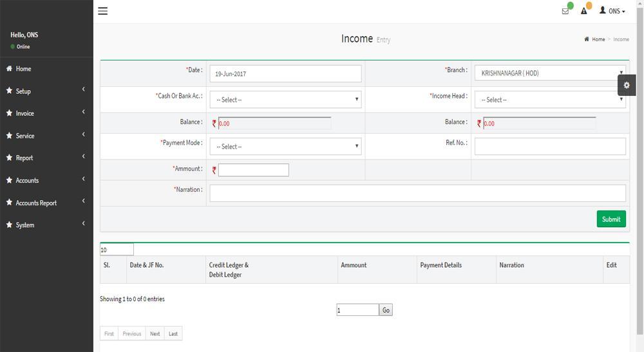Click the home icon in the breadcrumb

(587, 39)
